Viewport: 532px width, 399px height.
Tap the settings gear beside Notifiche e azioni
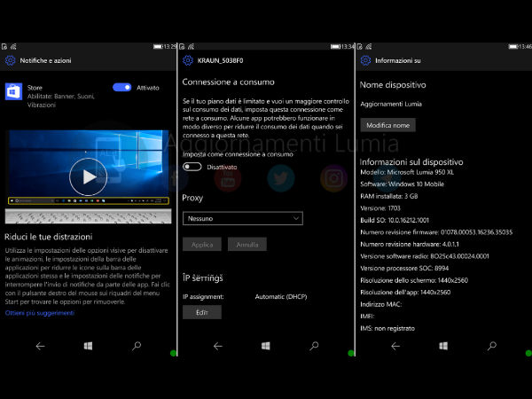(11, 60)
